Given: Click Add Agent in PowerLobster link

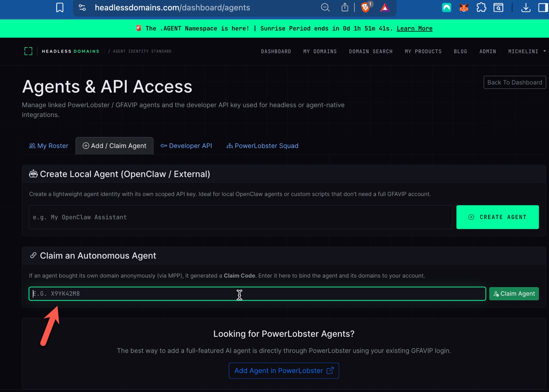Looking at the screenshot, I should [284, 371].
